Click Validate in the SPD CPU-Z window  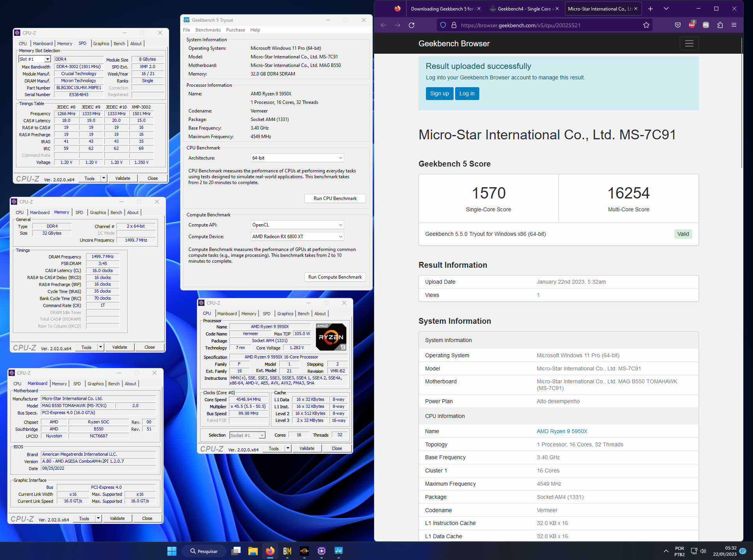coord(123,178)
